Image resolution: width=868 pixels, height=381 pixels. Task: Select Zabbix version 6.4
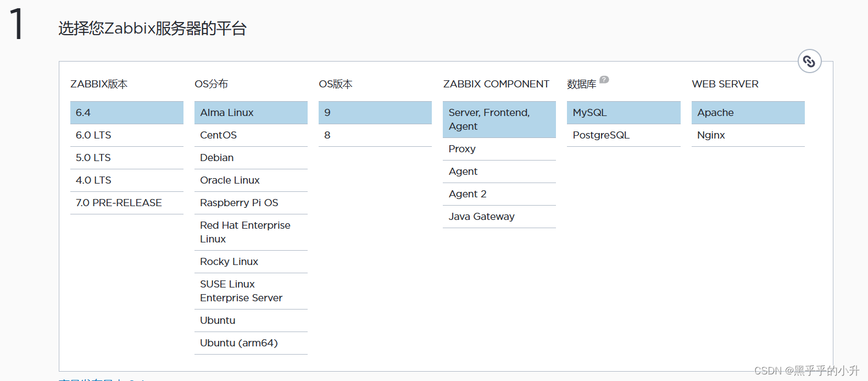pos(127,113)
